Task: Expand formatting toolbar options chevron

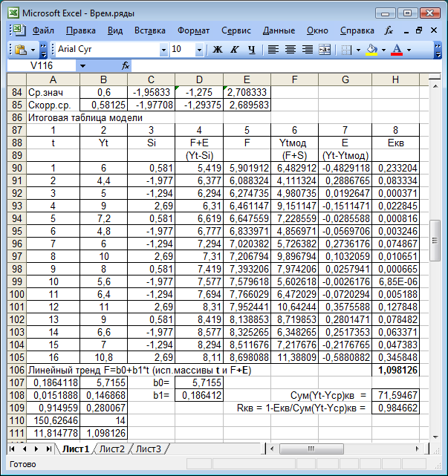Action: 438,50
